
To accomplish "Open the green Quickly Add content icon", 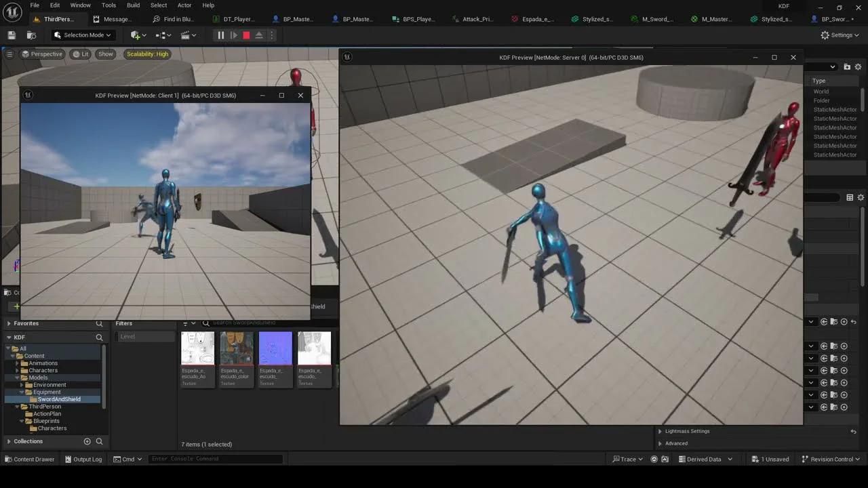I will click(x=136, y=35).
